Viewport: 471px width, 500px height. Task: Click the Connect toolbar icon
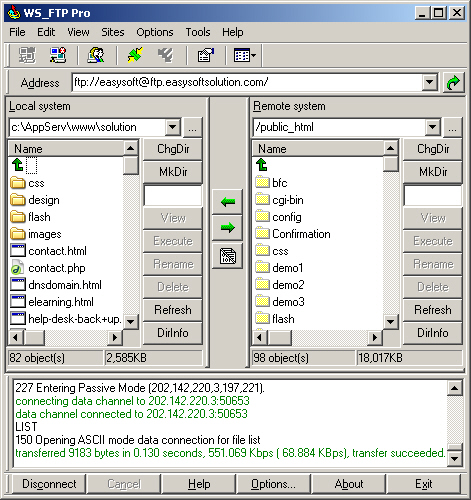click(x=27, y=55)
